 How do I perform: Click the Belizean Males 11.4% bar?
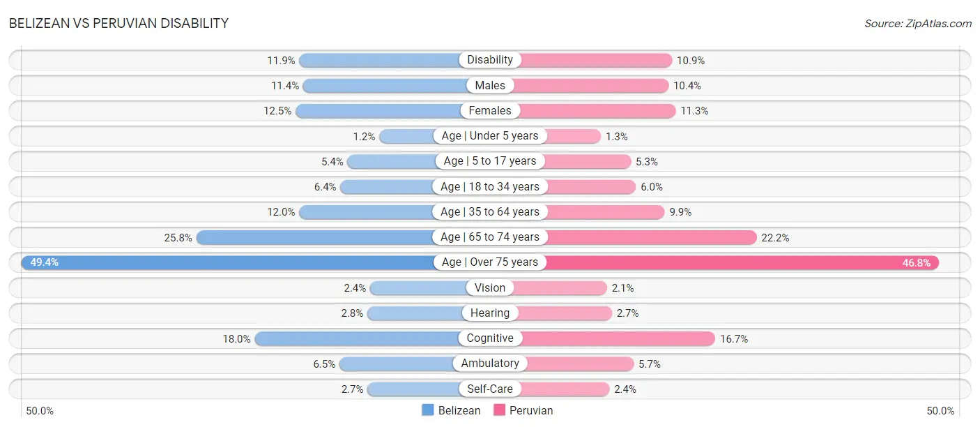click(x=397, y=86)
